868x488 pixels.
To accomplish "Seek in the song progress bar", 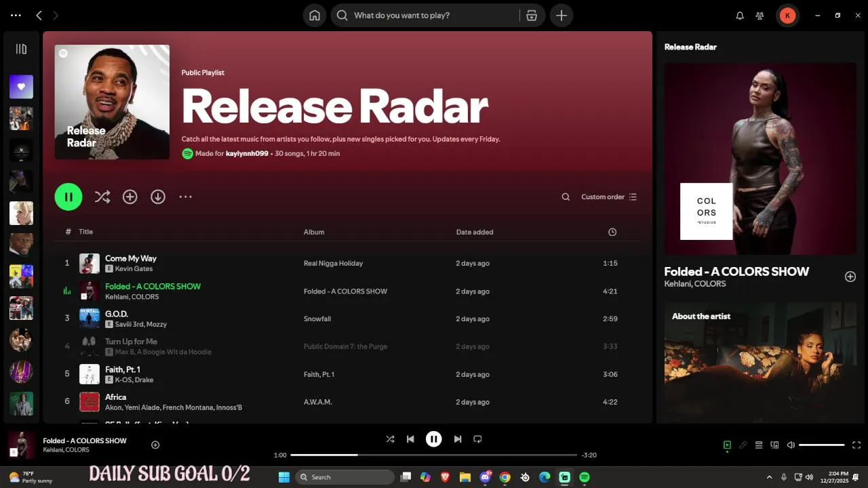I will pyautogui.click(x=434, y=455).
